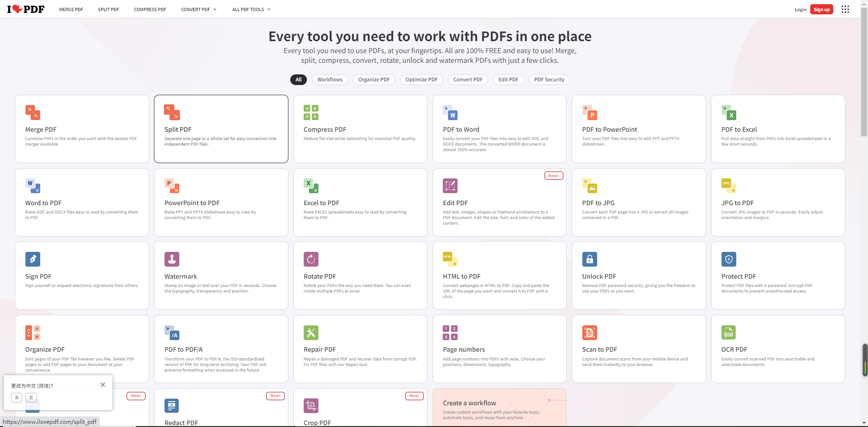
Task: Select the All filter tab
Action: click(x=299, y=79)
